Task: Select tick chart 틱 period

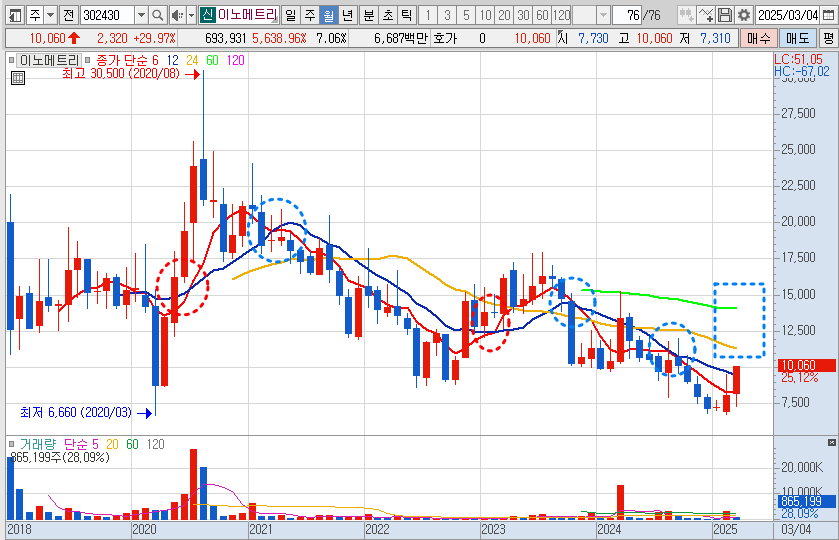Action: [x=407, y=15]
